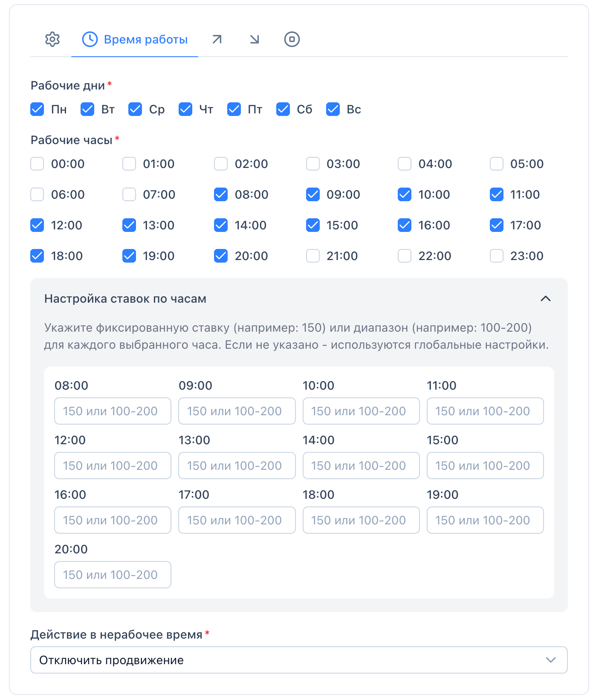The height and width of the screenshot is (700, 596).
Task: Click the chevron beside Отключить продвижение
Action: 551,660
